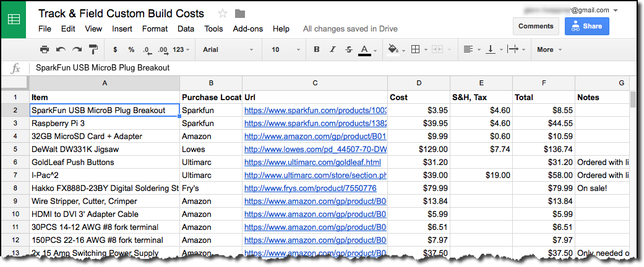The height and width of the screenshot is (267, 644).
Task: Open the account email dropdown
Action: [616, 11]
